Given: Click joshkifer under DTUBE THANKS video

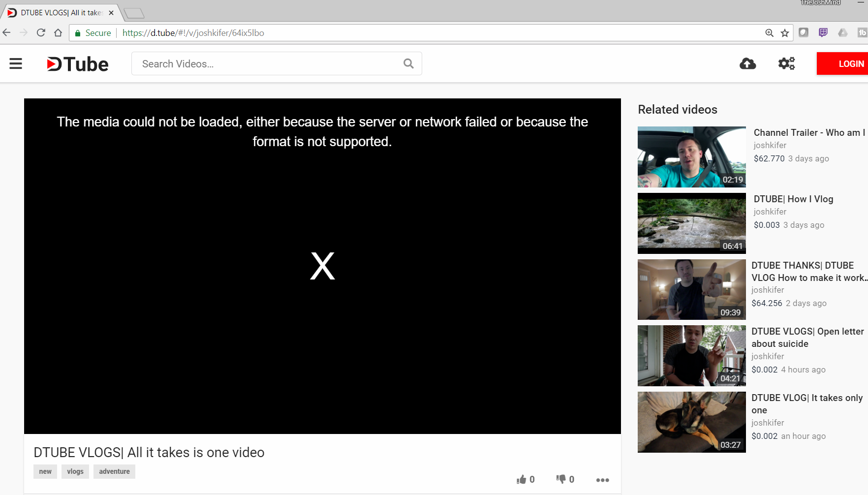Looking at the screenshot, I should 768,290.
